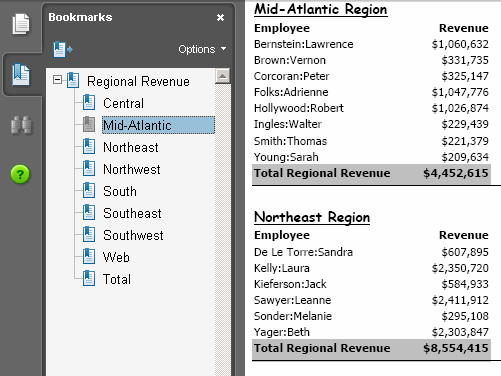Select the Regional Revenue bookmark label
The height and width of the screenshot is (376, 501).
pos(138,81)
